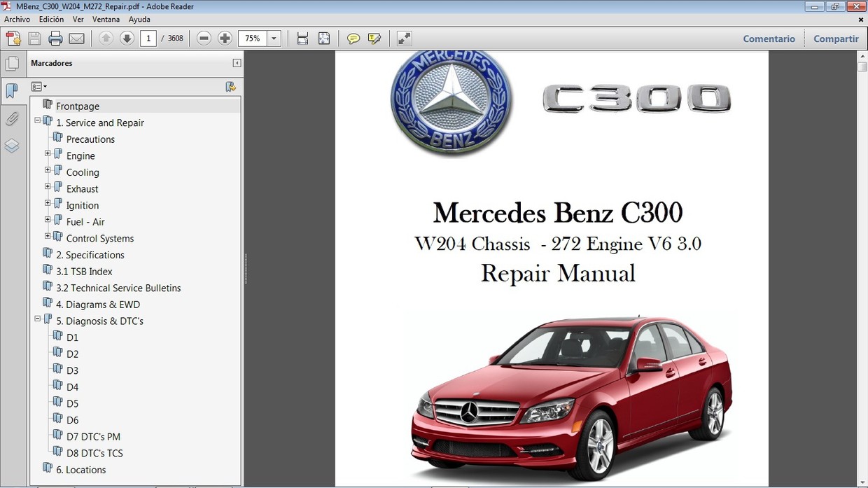
Task: Zoom in with the plus button
Action: point(225,39)
